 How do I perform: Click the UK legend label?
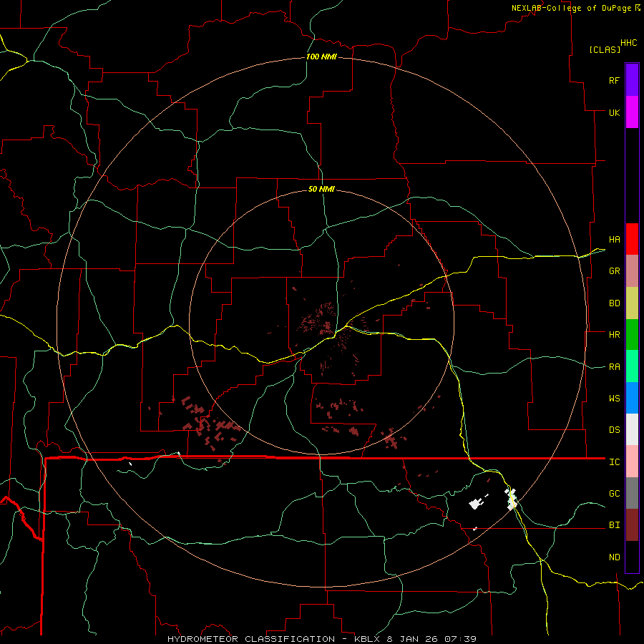pos(614,112)
